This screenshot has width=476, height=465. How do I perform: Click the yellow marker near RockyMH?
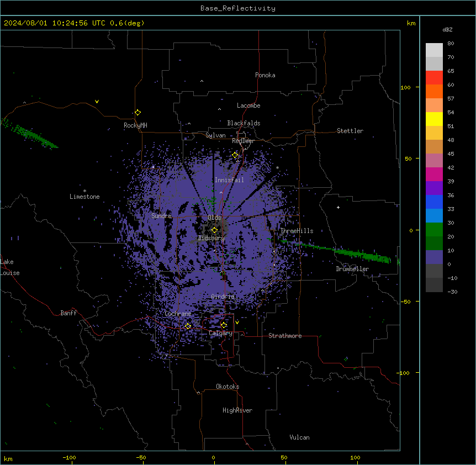tap(137, 113)
